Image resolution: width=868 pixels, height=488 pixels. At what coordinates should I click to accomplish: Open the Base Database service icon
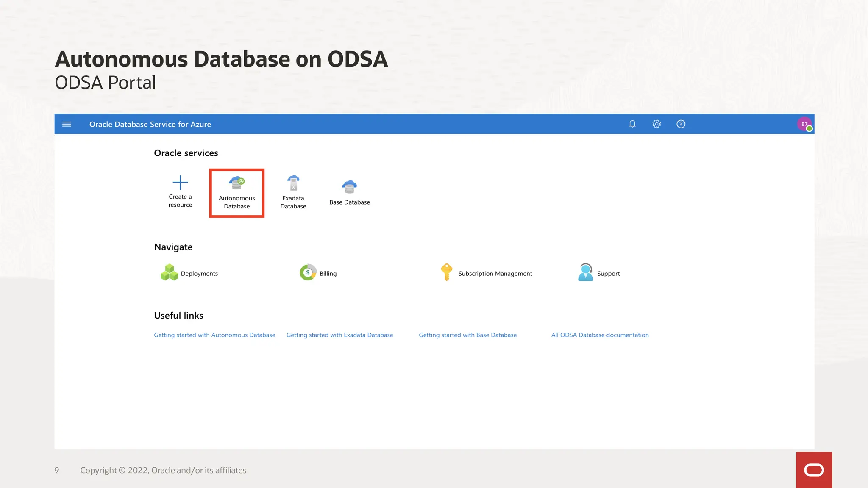click(x=349, y=186)
